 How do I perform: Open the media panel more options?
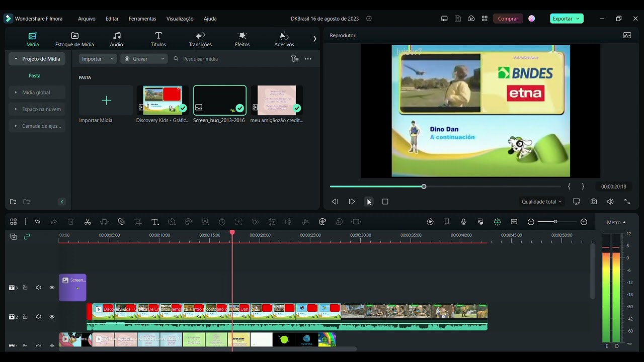pos(308,59)
